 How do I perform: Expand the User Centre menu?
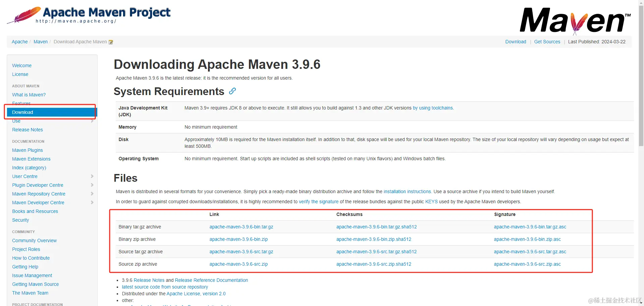pyautogui.click(x=92, y=176)
